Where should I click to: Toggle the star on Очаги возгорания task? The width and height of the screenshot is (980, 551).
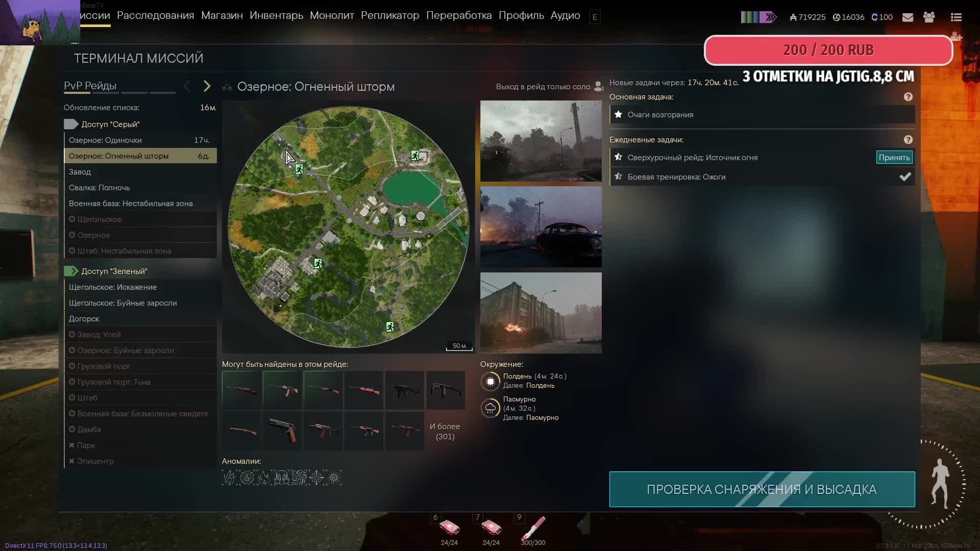619,114
